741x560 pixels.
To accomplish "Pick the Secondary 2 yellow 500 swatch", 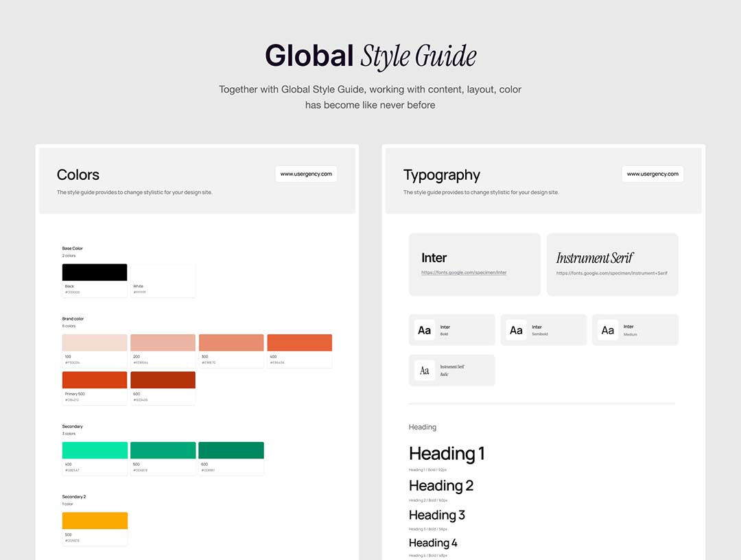I will pyautogui.click(x=95, y=520).
